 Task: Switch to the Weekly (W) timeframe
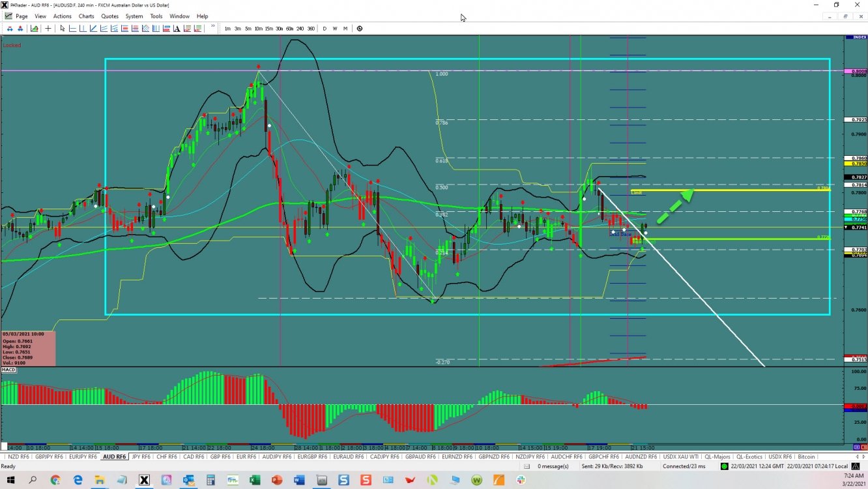tap(335, 29)
